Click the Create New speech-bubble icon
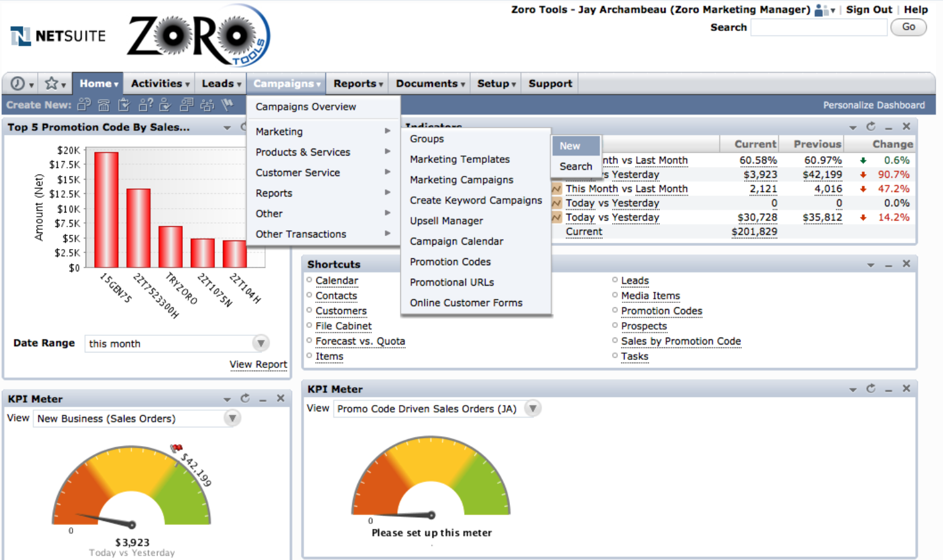Screen dimensions: 943x560 [x=84, y=105]
